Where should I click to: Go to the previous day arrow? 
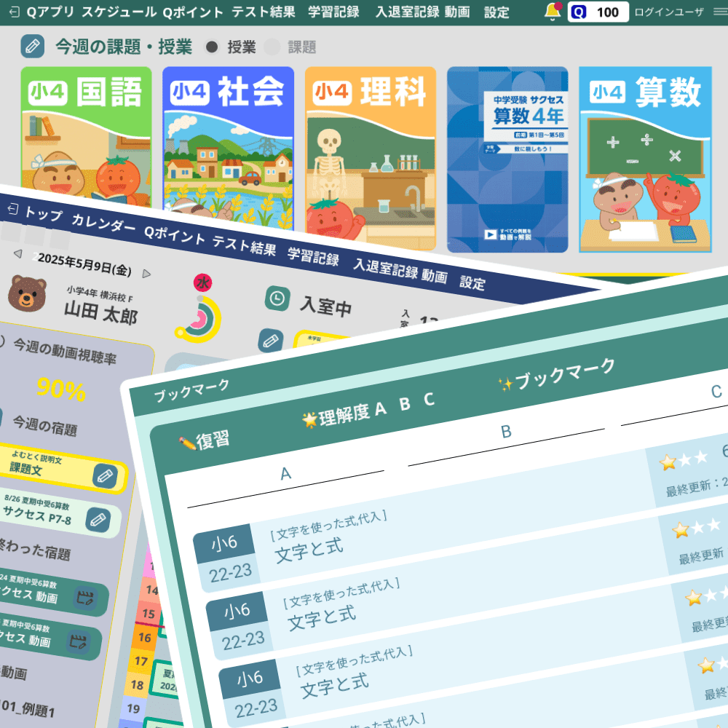pyautogui.click(x=18, y=253)
